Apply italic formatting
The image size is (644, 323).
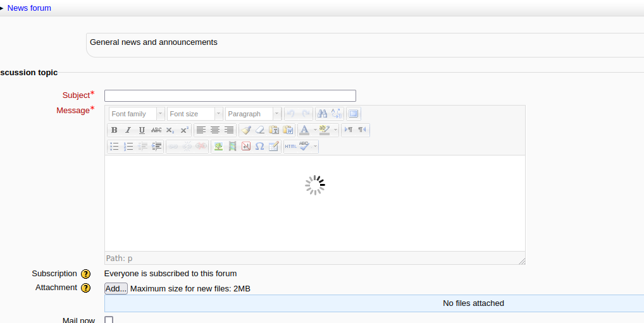(x=128, y=130)
